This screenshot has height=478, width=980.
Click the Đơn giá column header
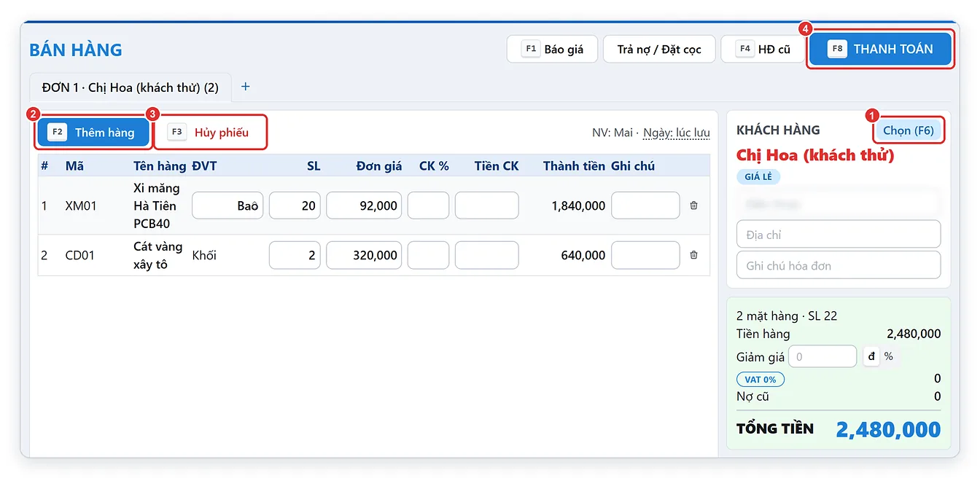click(x=379, y=166)
